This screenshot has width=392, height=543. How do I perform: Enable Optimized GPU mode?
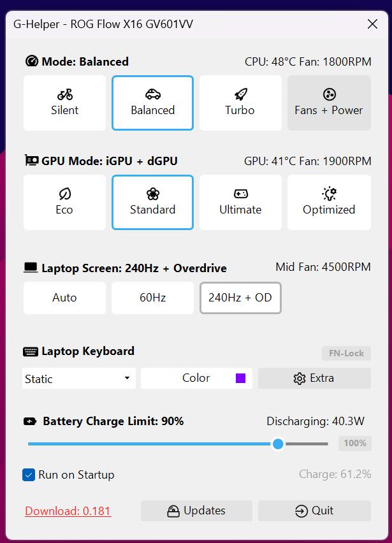[329, 202]
